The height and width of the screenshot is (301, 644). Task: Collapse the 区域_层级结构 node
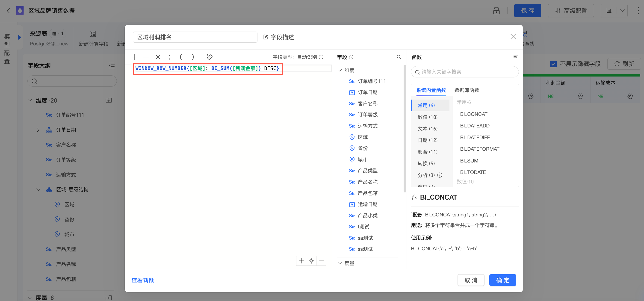[x=38, y=189]
